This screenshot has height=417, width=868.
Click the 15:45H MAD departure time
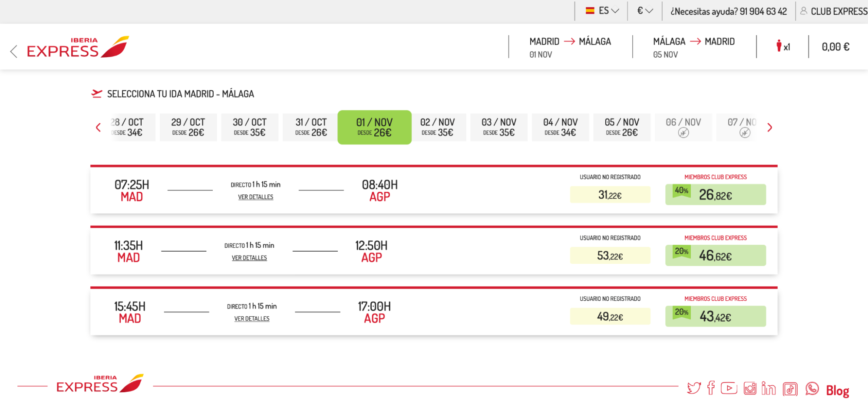pos(130,312)
